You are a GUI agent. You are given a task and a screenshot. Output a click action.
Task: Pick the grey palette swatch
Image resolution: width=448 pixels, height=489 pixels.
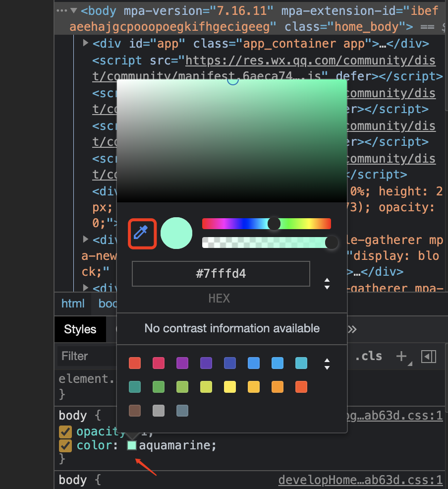159,411
